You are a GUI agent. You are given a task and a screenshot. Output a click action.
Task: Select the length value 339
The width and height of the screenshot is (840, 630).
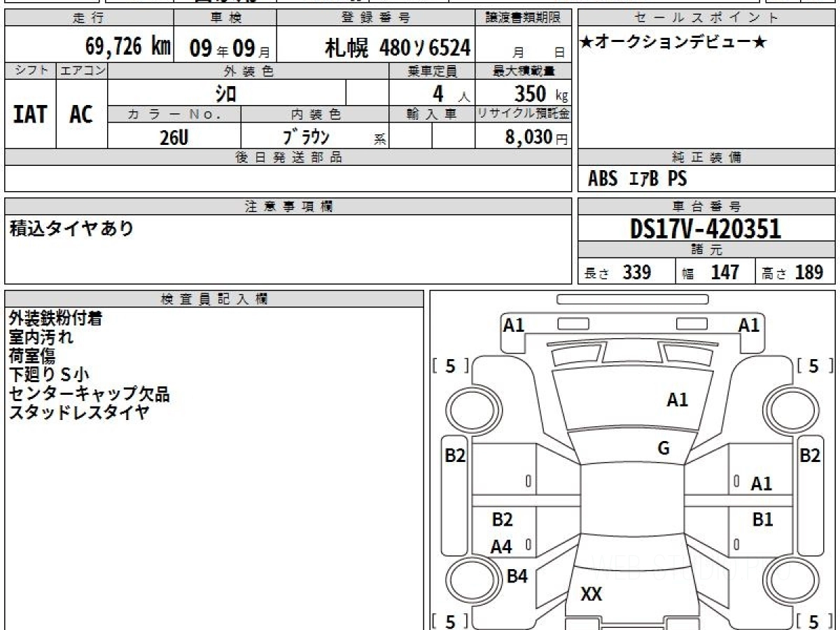[637, 272]
